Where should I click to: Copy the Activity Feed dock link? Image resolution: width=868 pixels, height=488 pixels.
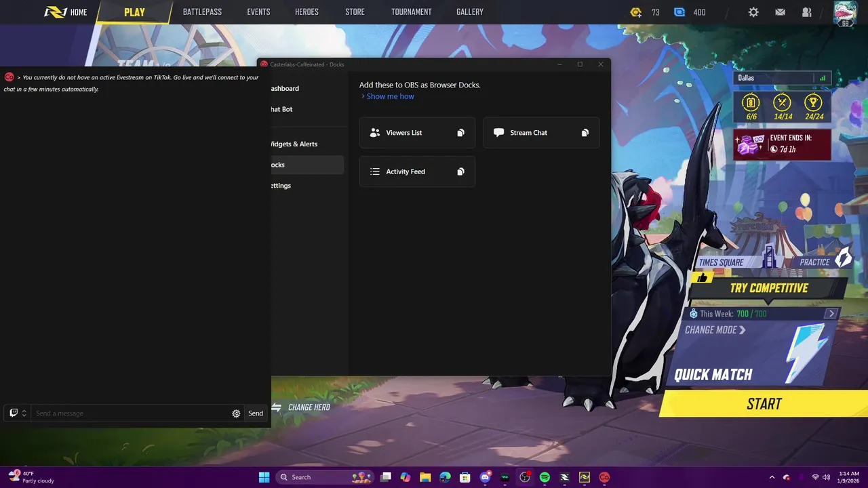click(460, 171)
